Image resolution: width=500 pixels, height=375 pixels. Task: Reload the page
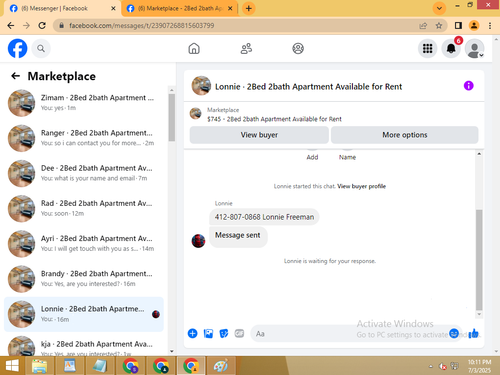42,26
